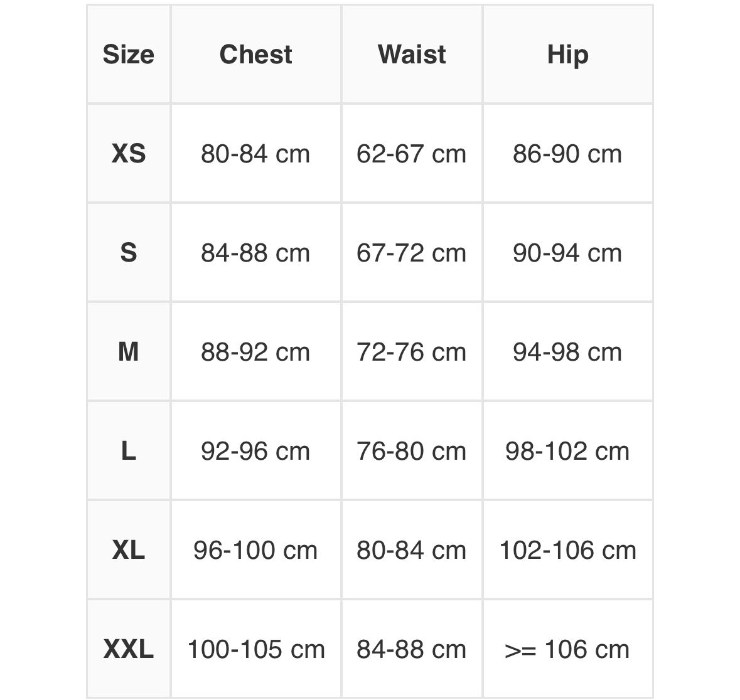This screenshot has height=700, width=740.
Task: Click the M size row label
Action: [129, 351]
